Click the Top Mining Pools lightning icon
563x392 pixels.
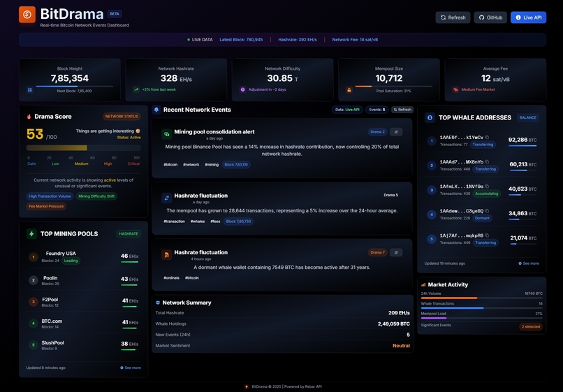pos(31,233)
